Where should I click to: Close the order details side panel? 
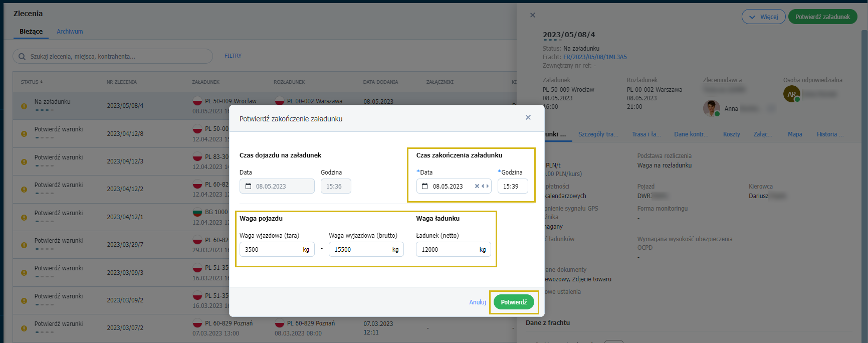[533, 15]
